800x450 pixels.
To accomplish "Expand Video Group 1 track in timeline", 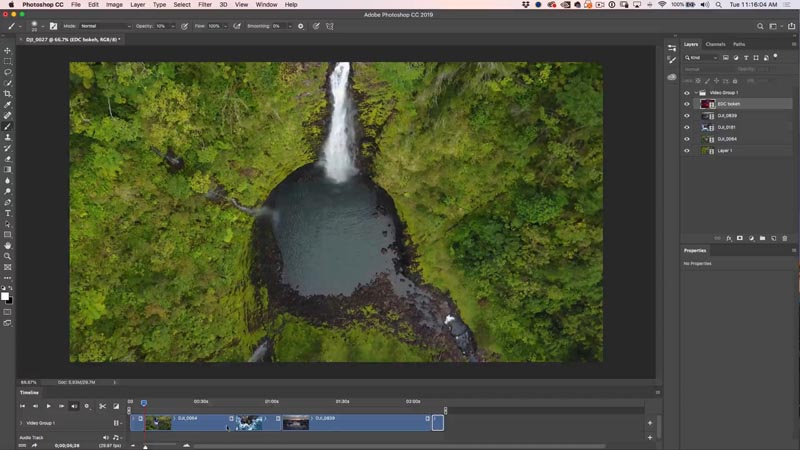I will click(x=21, y=423).
